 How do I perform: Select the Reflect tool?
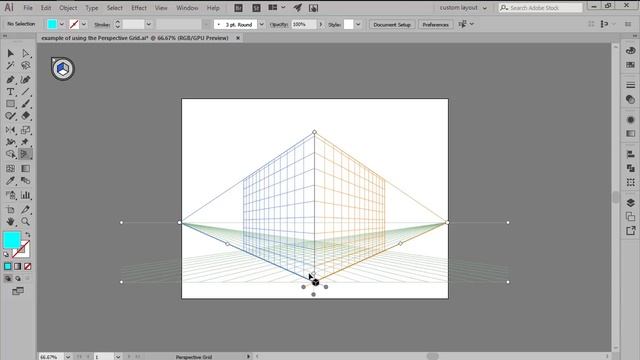pos(11,130)
